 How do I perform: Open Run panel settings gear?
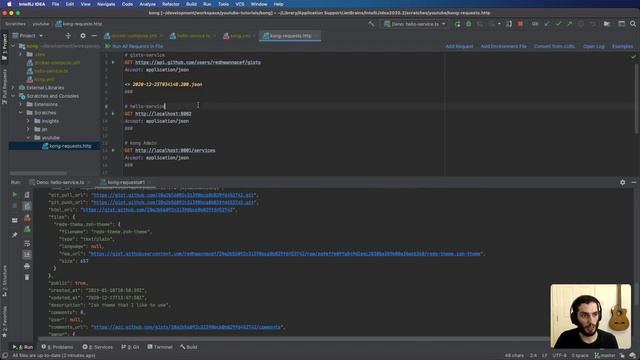tap(622, 182)
